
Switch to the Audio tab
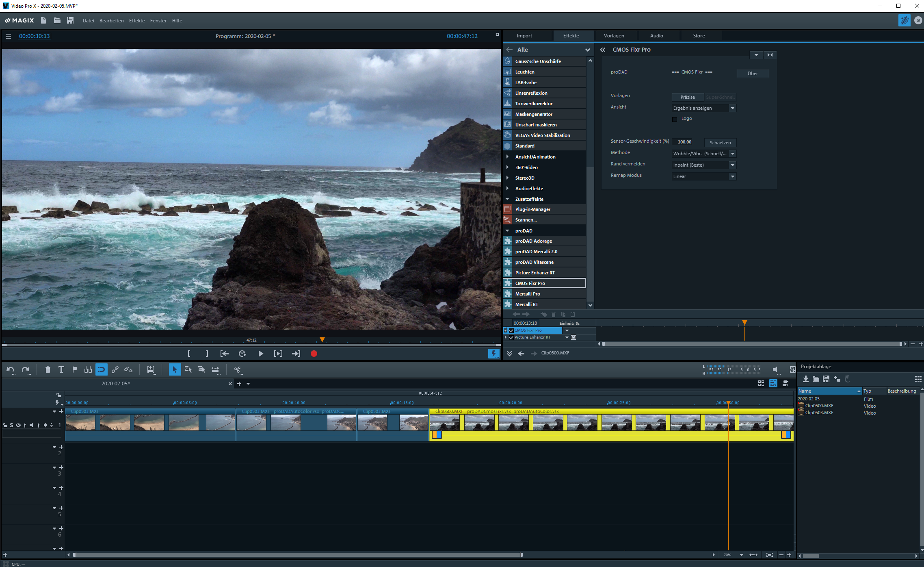click(x=656, y=36)
